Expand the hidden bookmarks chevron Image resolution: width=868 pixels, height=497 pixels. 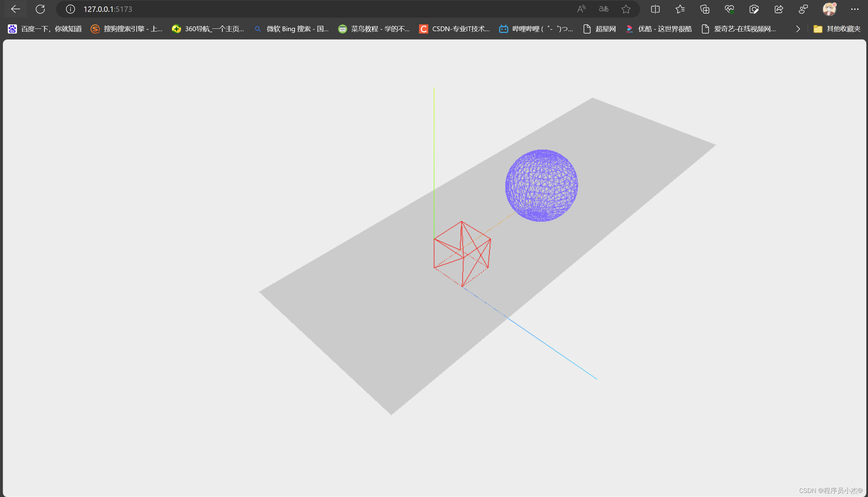pyautogui.click(x=798, y=29)
